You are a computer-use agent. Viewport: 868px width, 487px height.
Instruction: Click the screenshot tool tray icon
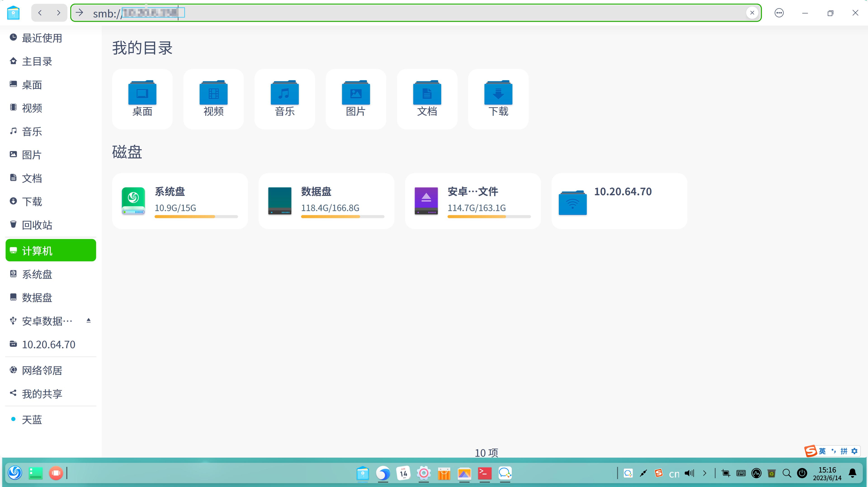pyautogui.click(x=726, y=473)
